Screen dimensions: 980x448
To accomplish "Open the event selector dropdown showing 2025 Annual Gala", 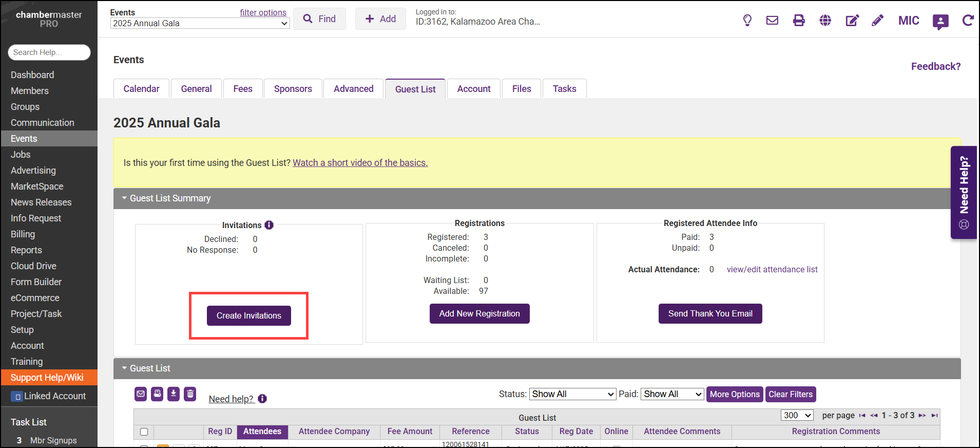I will coord(200,24).
